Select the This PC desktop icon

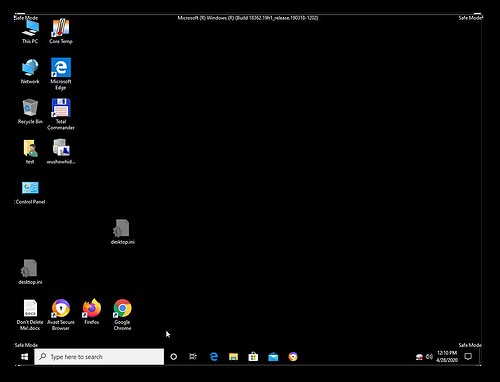point(30,31)
